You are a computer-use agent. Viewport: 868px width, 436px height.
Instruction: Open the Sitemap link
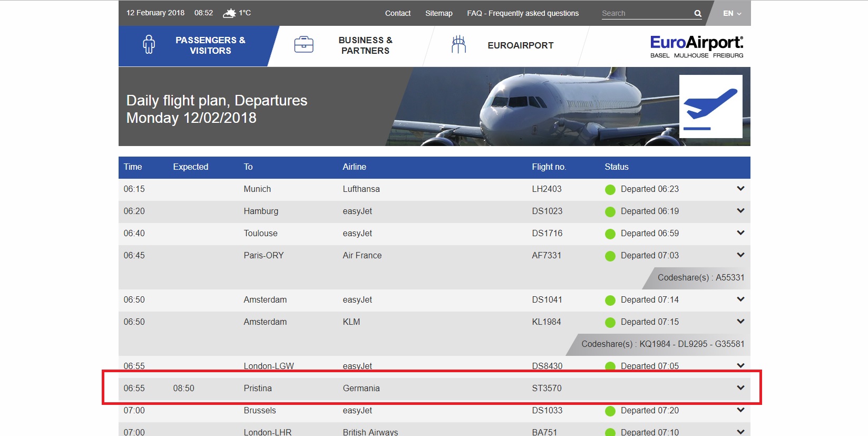click(439, 13)
